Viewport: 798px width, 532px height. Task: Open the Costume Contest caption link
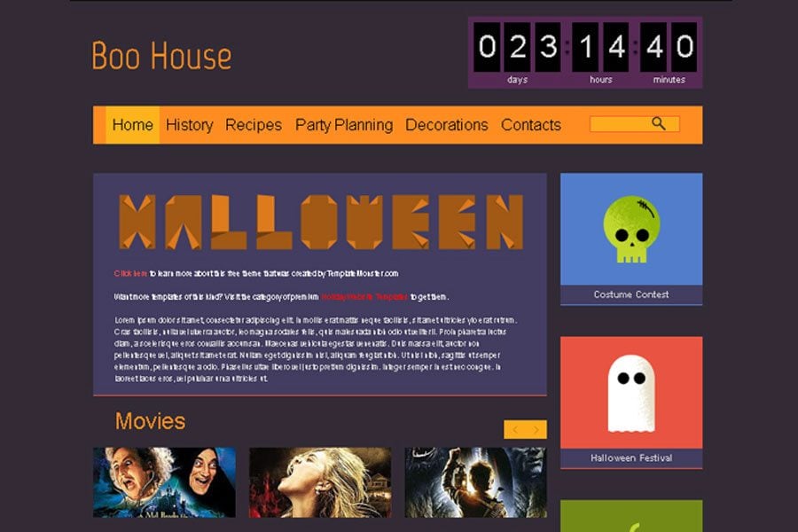[x=631, y=294]
